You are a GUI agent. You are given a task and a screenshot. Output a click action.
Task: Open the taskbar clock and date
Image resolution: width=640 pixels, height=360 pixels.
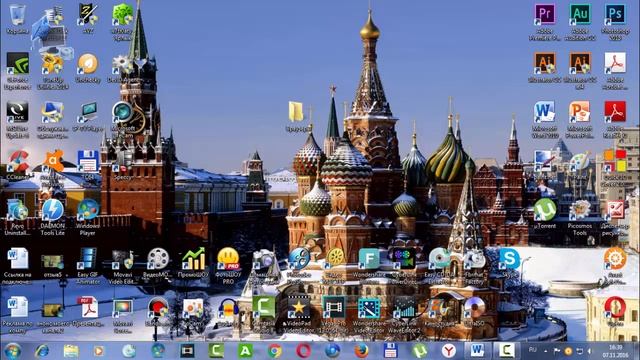(x=616, y=351)
